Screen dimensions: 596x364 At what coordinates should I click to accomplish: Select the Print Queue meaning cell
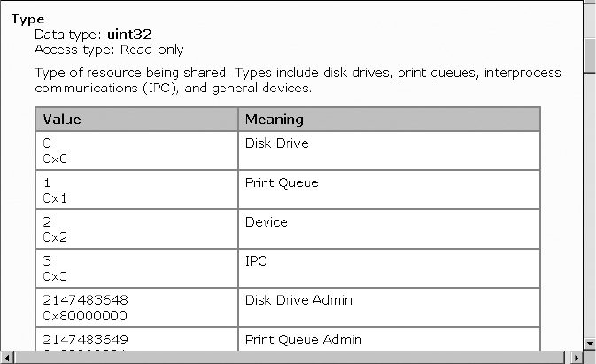[281, 182]
